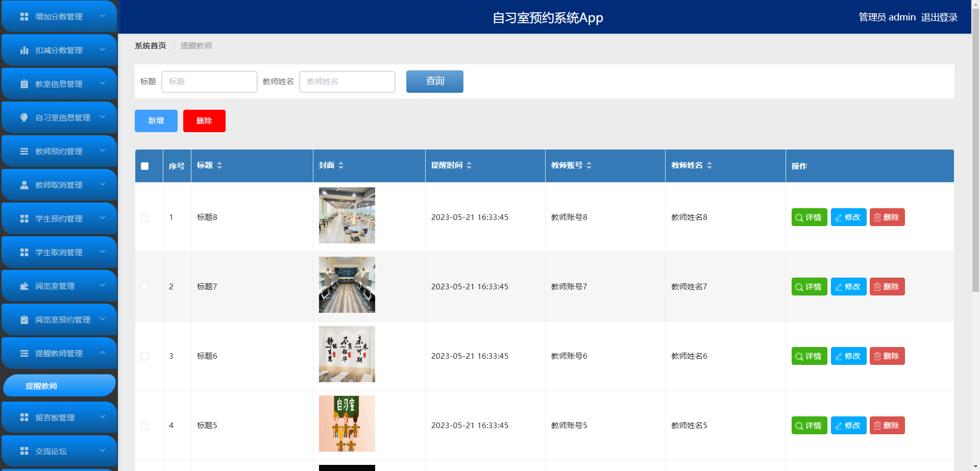Select the bar chart icon for 扣减分数管理

coord(23,50)
